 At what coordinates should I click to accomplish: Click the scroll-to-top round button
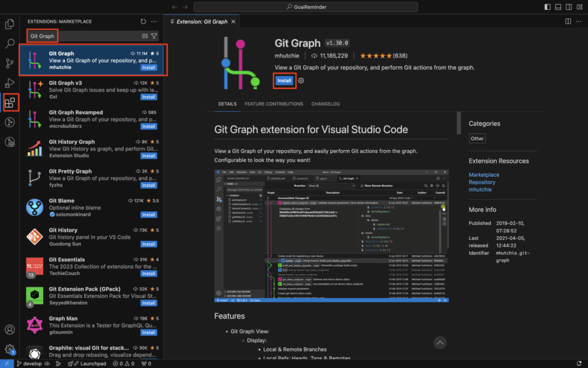440,343
